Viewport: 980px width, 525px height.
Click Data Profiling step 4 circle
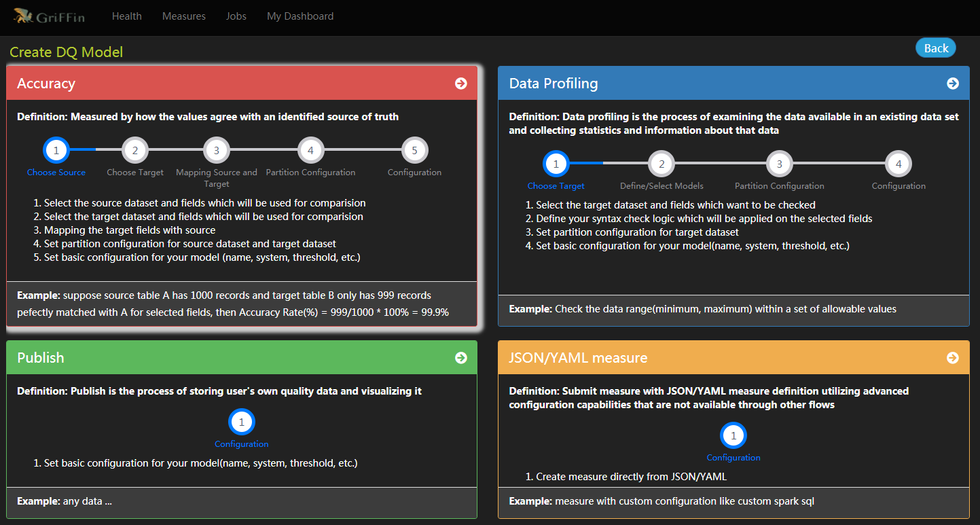tap(899, 164)
